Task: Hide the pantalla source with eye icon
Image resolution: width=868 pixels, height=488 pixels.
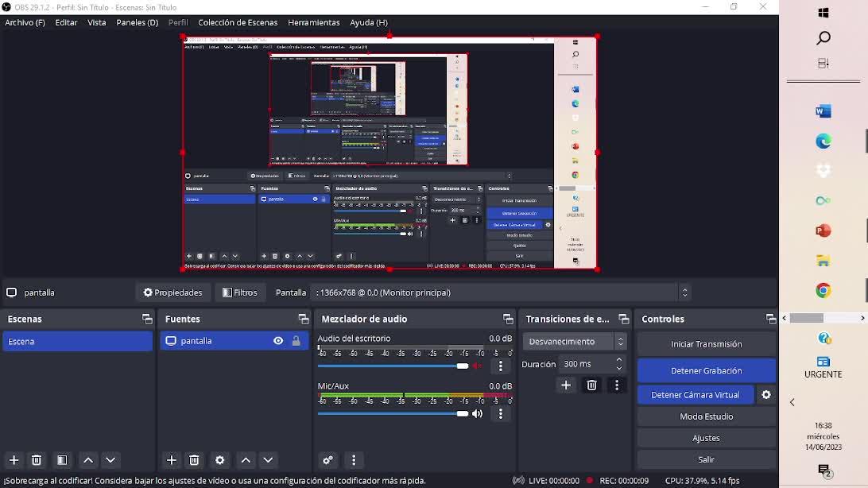Action: tap(278, 341)
